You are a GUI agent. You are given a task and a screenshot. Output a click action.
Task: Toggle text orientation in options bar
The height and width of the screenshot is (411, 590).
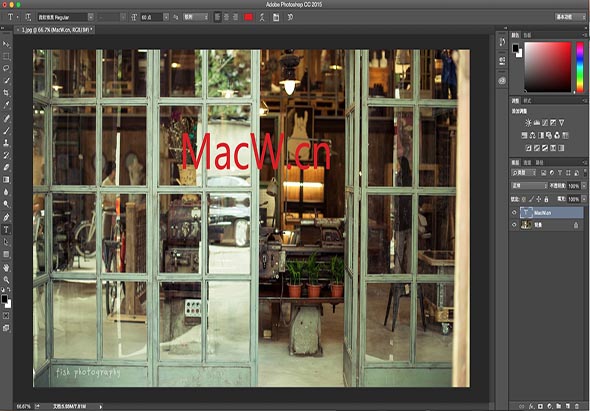point(28,17)
